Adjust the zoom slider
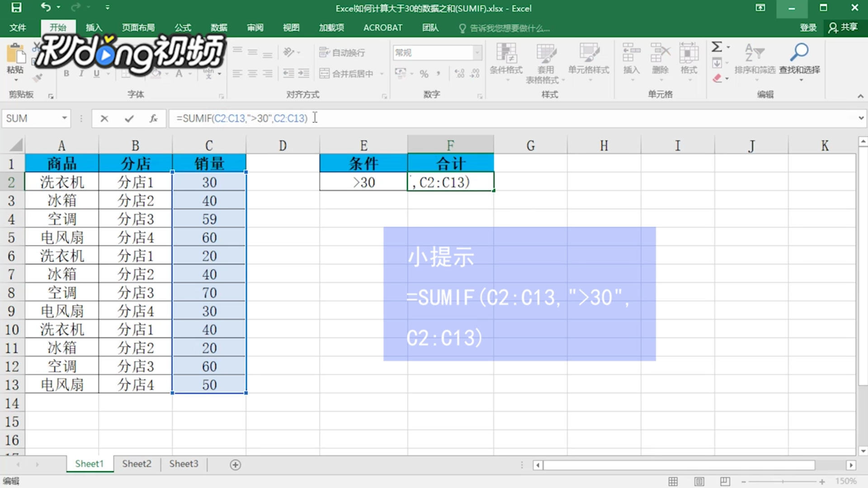Image resolution: width=868 pixels, height=488 pixels. (783, 482)
